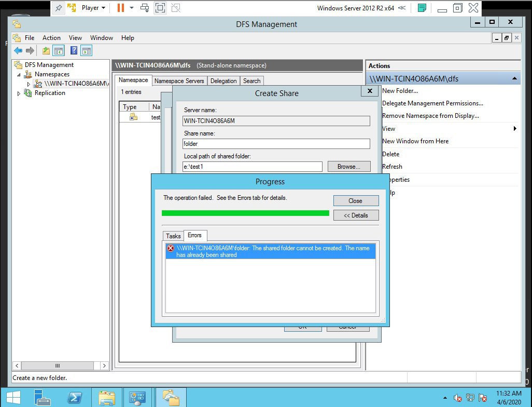Image resolution: width=532 pixels, height=407 pixels.
Task: Click the Help question mark toolbar icon
Action: point(74,51)
